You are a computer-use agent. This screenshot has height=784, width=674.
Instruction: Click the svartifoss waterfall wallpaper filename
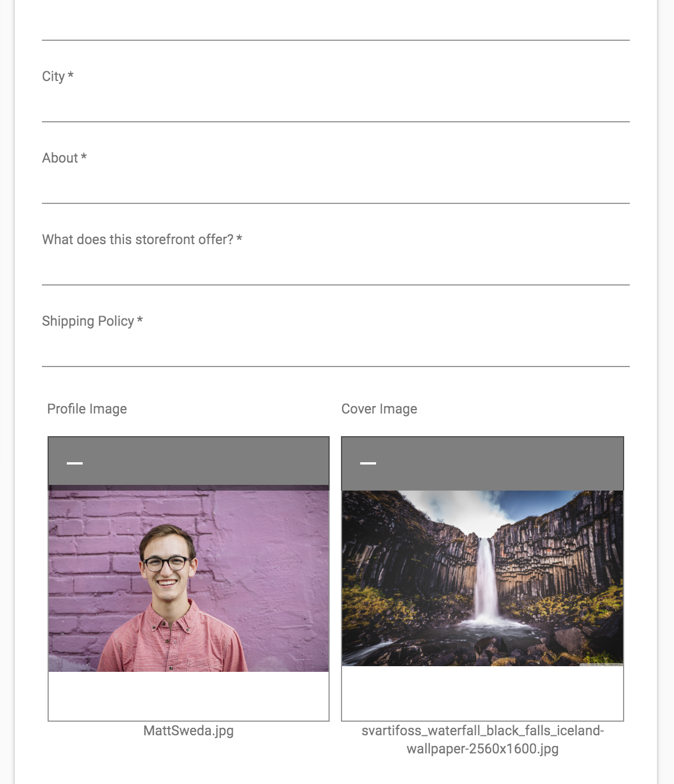pyautogui.click(x=483, y=740)
